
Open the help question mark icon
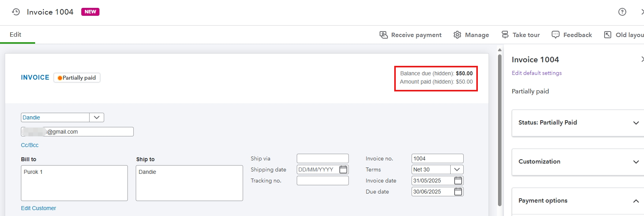coord(622,12)
